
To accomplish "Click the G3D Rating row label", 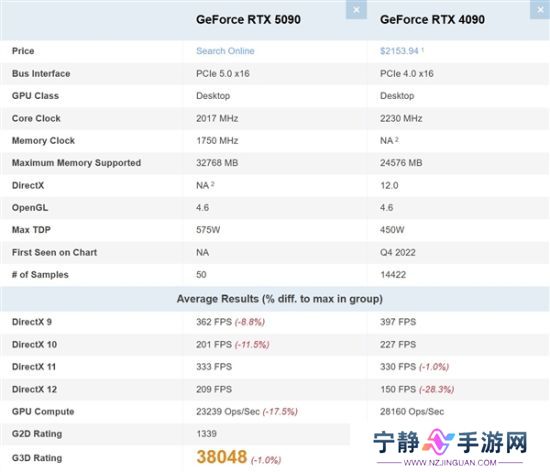I will click(37, 458).
